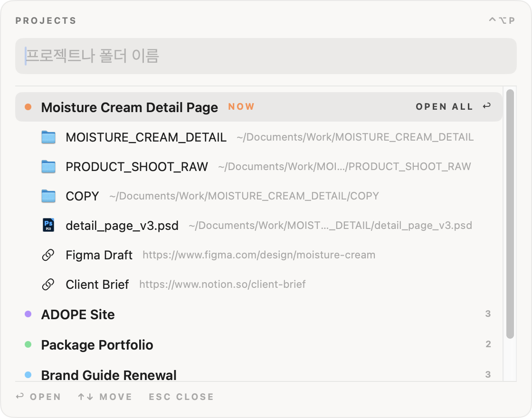
Task: Click the item count 2 for Package Portfolio
Action: (x=488, y=344)
